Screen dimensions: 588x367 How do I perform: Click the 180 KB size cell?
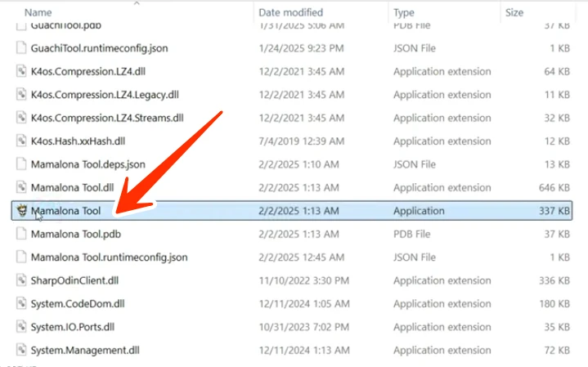click(x=554, y=304)
